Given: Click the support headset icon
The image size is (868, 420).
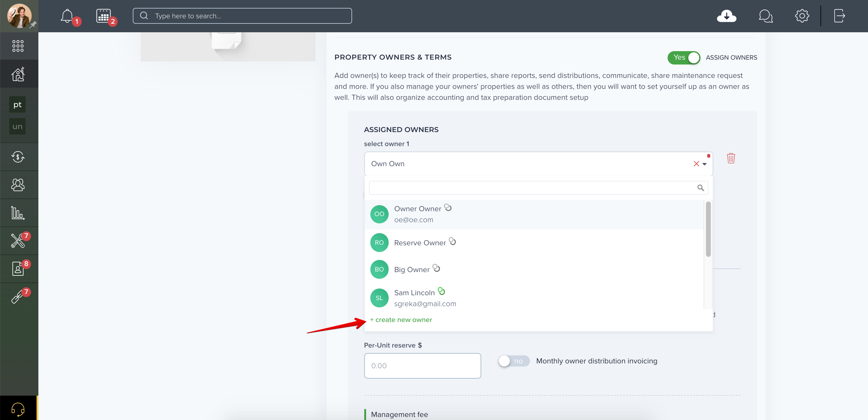Looking at the screenshot, I should tap(18, 409).
